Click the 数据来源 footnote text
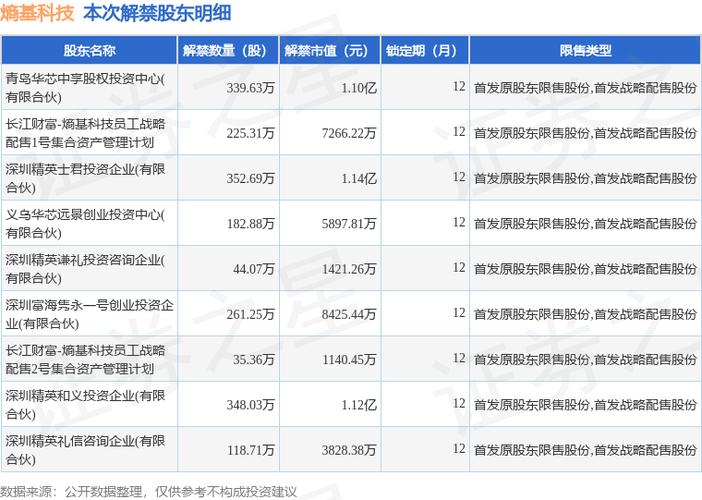The width and height of the screenshot is (702, 500). (x=148, y=492)
